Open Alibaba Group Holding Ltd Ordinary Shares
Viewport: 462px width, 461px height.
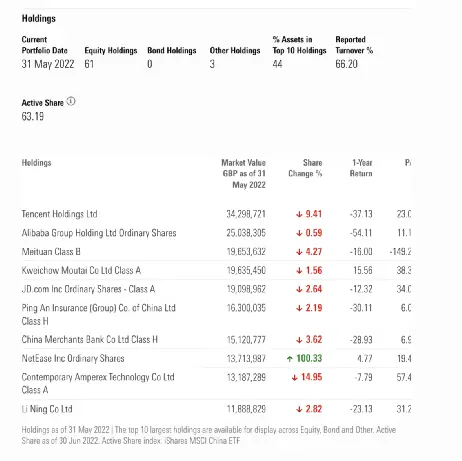click(99, 233)
